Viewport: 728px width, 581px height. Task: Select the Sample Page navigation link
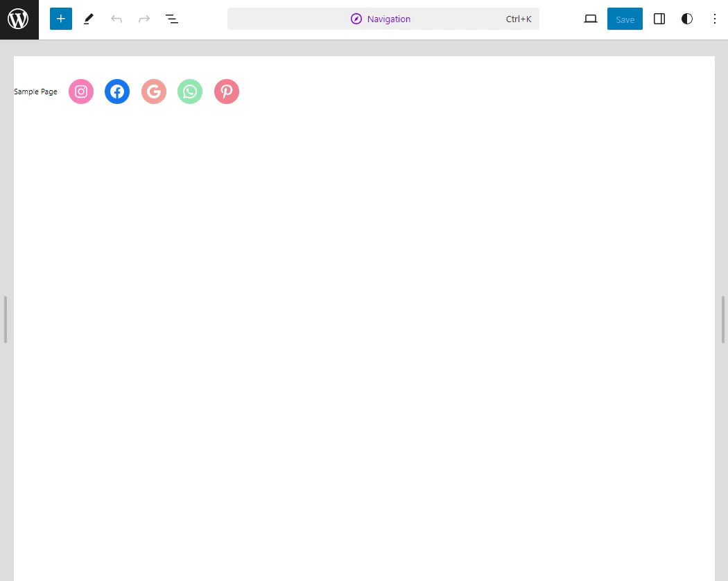(x=36, y=92)
